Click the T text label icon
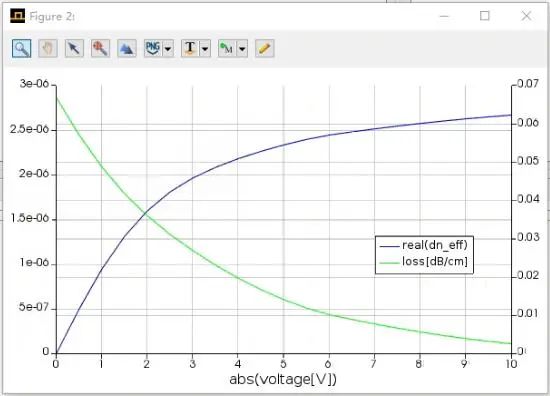Image resolution: width=550 pixels, height=396 pixels. [x=190, y=48]
